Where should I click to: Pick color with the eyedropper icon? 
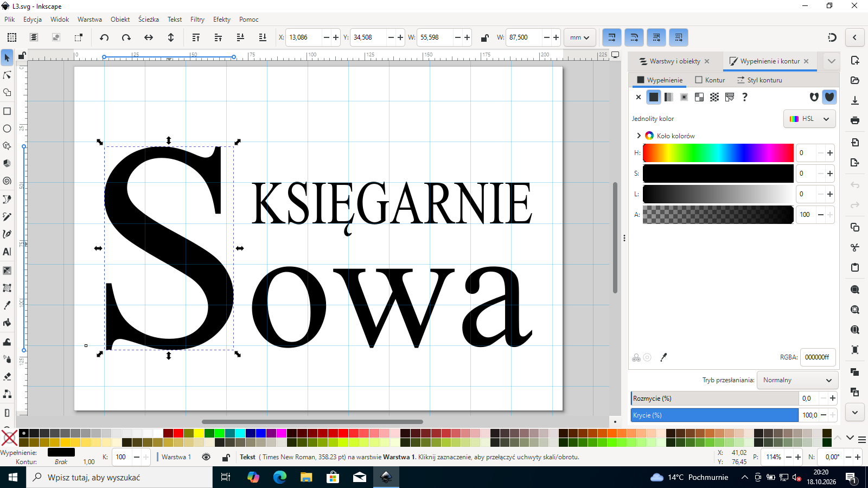(663, 357)
